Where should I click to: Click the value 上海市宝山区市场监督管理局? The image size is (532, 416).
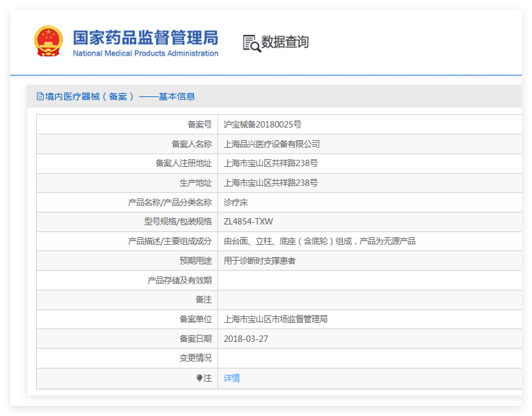coord(275,320)
